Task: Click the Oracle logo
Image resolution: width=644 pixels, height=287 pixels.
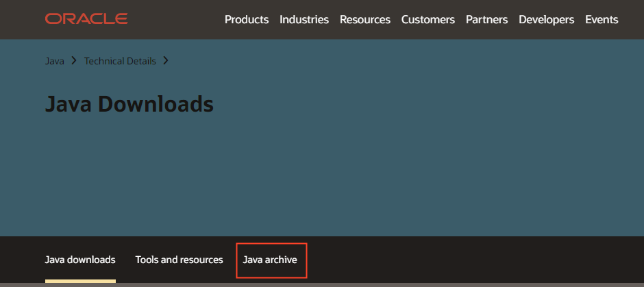Action: pyautogui.click(x=86, y=19)
